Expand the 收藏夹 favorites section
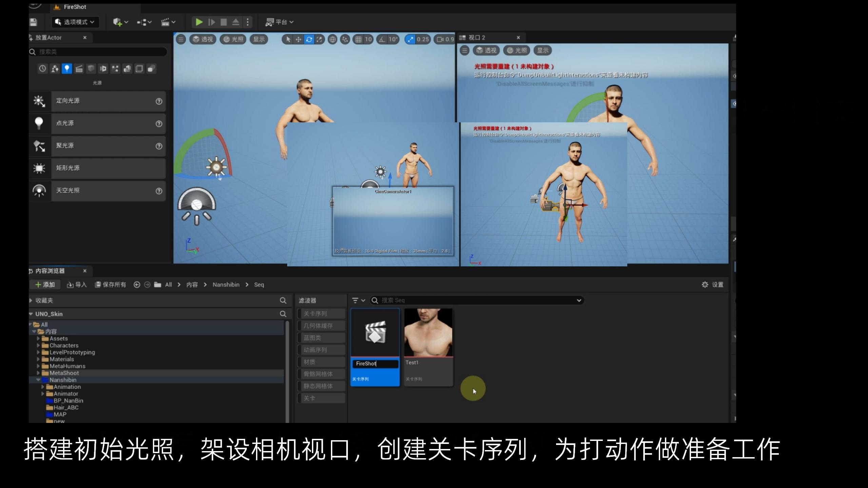The width and height of the screenshot is (868, 488). 31,301
